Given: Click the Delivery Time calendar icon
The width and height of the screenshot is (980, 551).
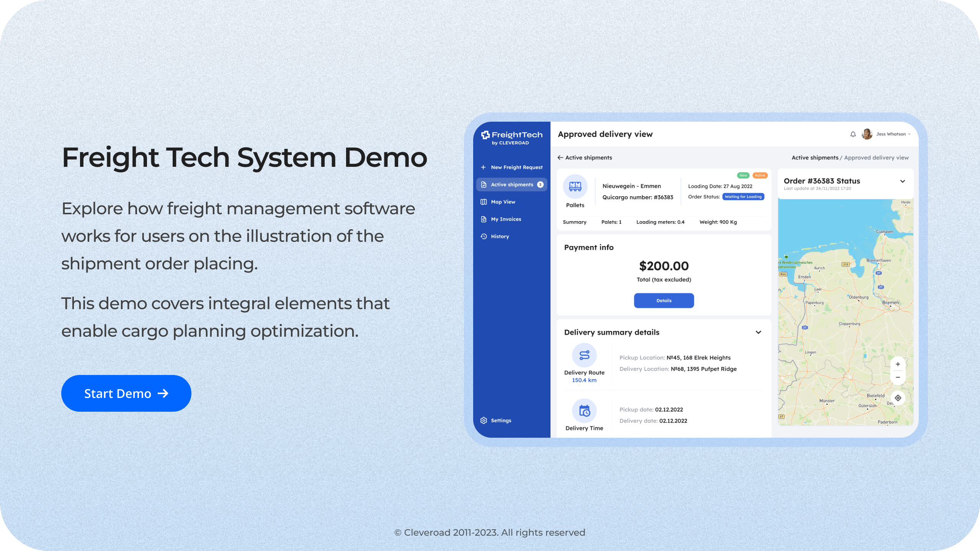Looking at the screenshot, I should pos(584,411).
